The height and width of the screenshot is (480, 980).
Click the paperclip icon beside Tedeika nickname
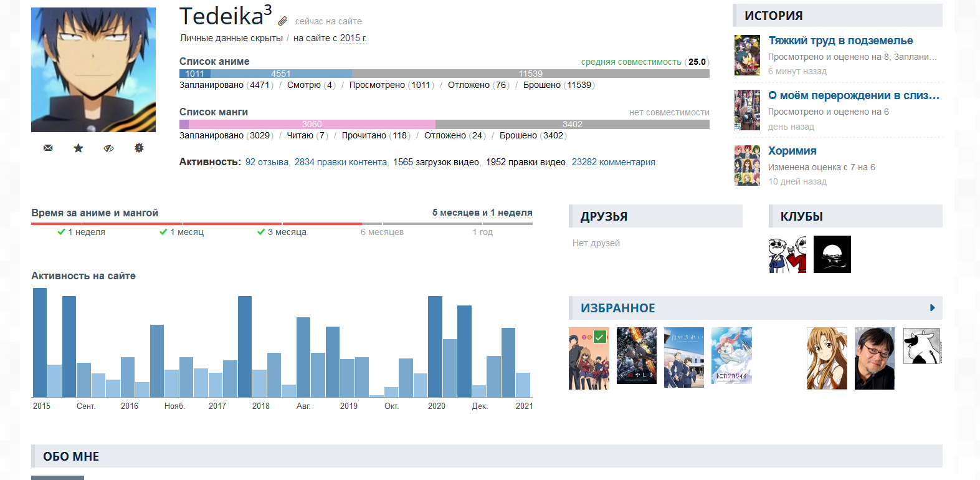282,21
